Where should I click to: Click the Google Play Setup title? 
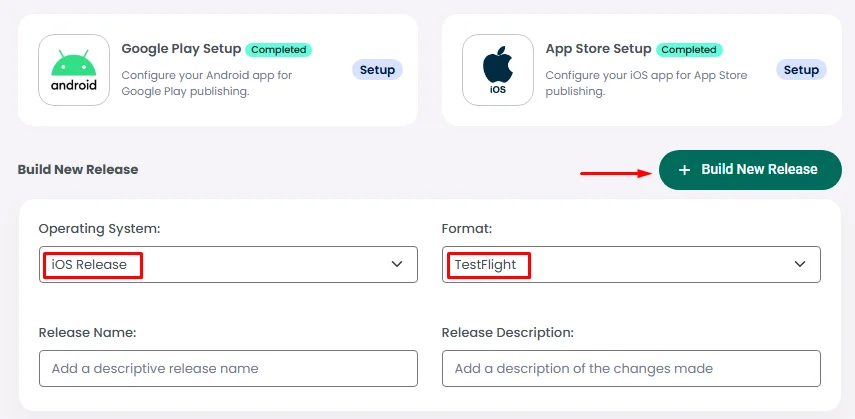[180, 49]
